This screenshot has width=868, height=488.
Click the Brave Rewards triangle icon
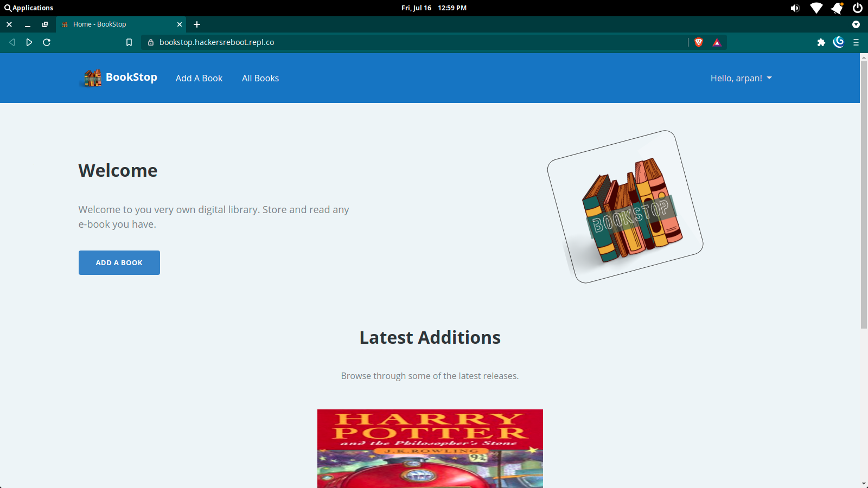point(717,42)
